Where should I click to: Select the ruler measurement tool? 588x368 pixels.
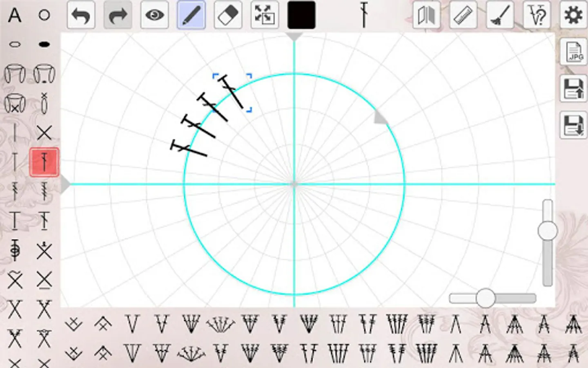point(463,15)
